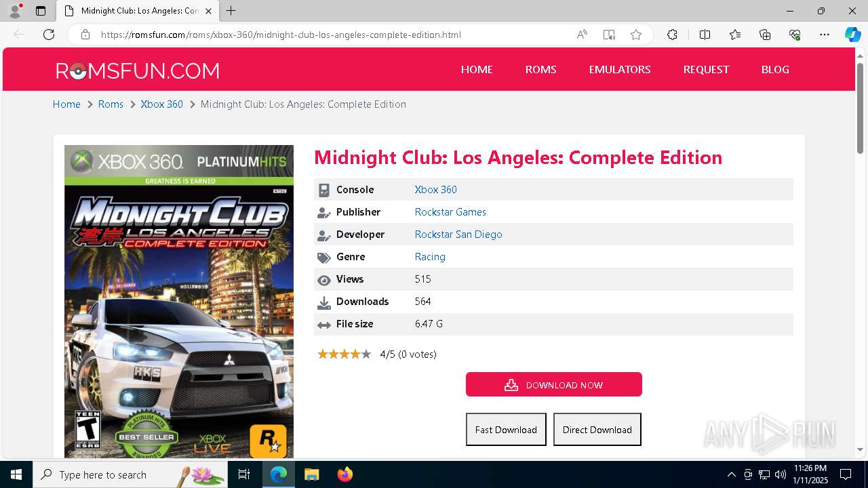Enable Read aloud in address bar
The height and width of the screenshot is (488, 868).
pyautogui.click(x=582, y=35)
